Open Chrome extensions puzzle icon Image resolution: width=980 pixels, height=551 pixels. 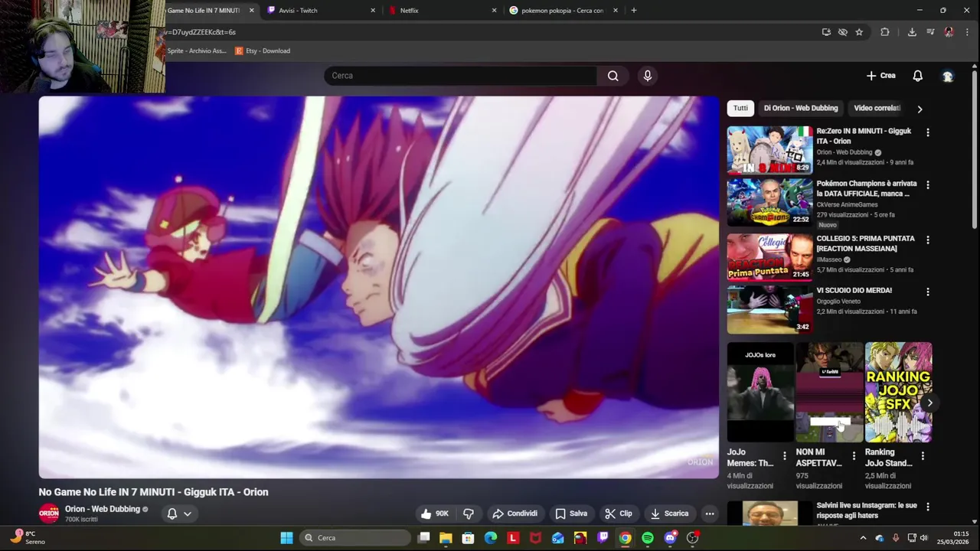click(x=885, y=32)
